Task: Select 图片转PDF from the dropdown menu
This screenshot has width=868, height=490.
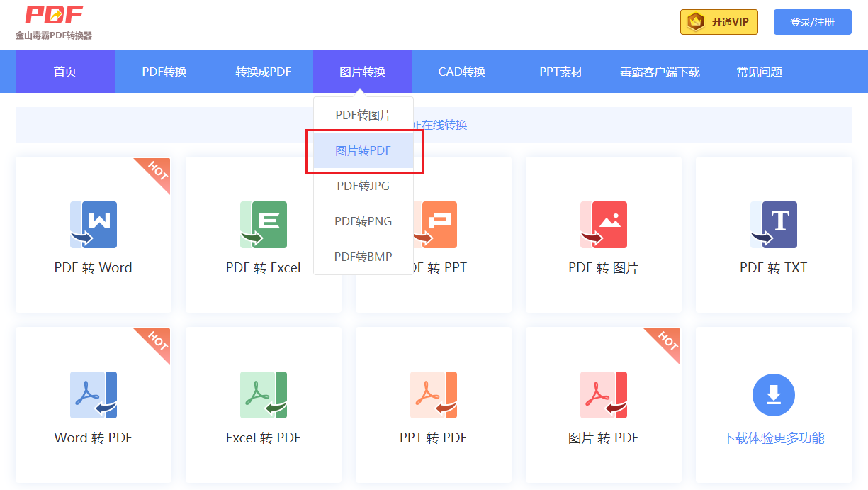Action: coord(362,150)
